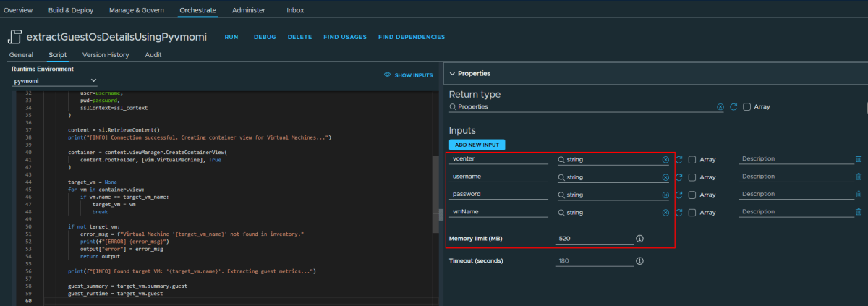Click the search icon in Return type field
The height and width of the screenshot is (306, 868).
click(453, 106)
